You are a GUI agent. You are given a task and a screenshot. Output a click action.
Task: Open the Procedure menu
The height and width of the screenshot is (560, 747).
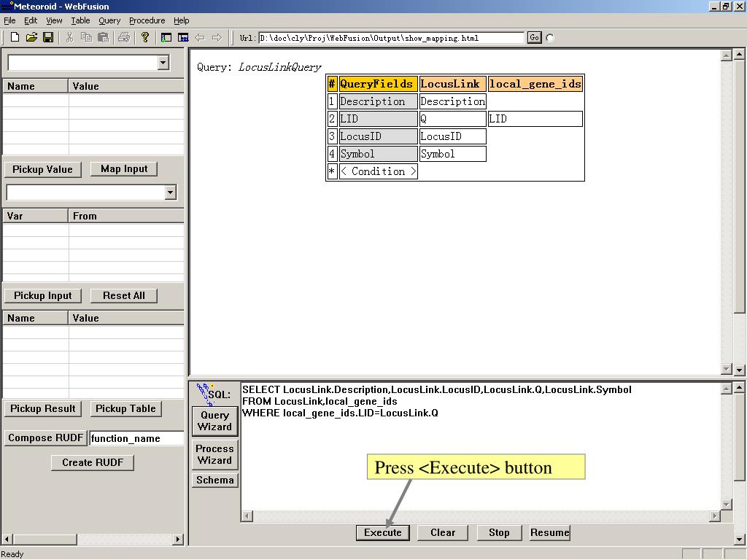coord(147,20)
